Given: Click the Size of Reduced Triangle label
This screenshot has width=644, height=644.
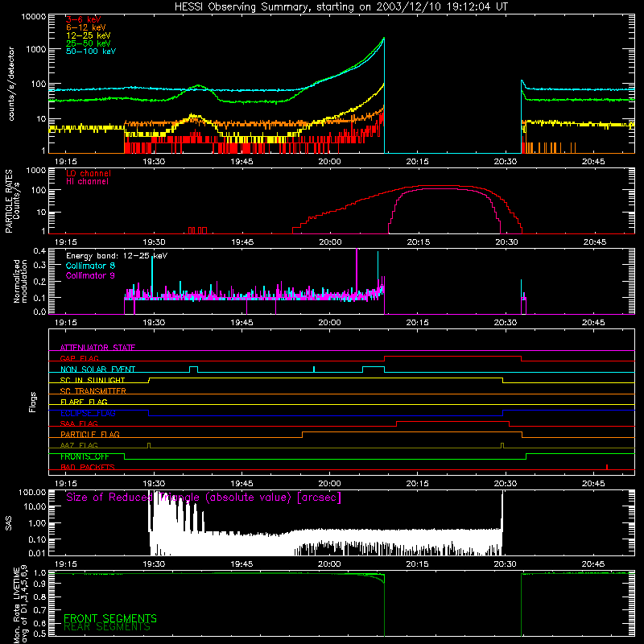Looking at the screenshot, I should click(204, 497).
